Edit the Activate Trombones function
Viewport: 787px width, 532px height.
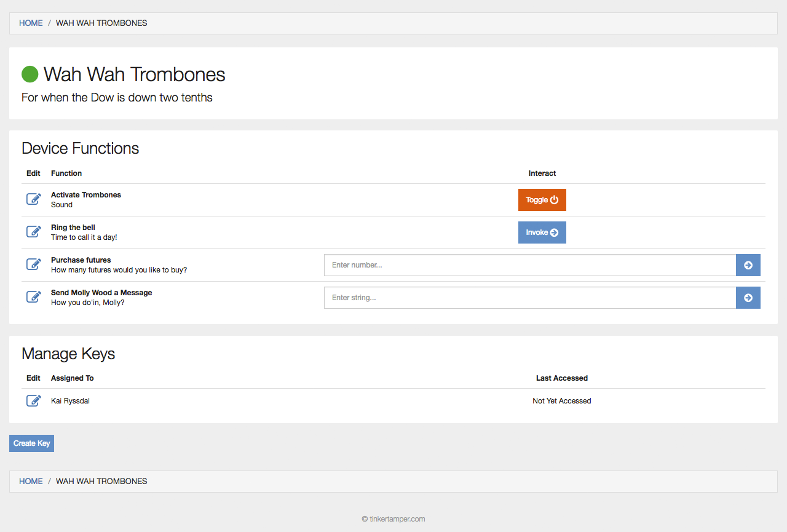[x=34, y=199]
